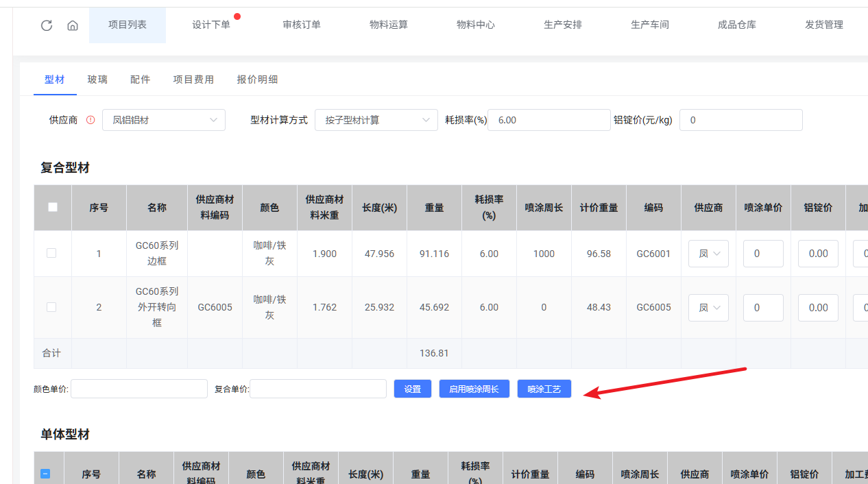The height and width of the screenshot is (484, 868).
Task: Open the 报价明细 tab
Action: 257,80
